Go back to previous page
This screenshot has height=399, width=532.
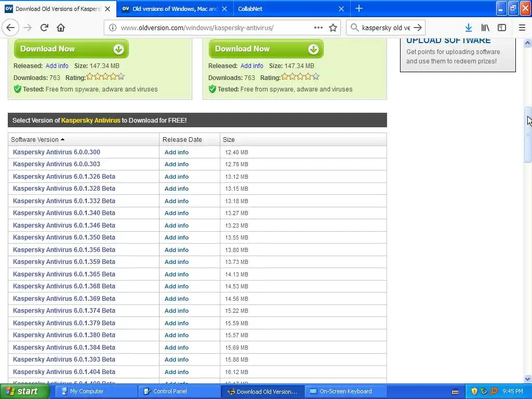click(10, 28)
